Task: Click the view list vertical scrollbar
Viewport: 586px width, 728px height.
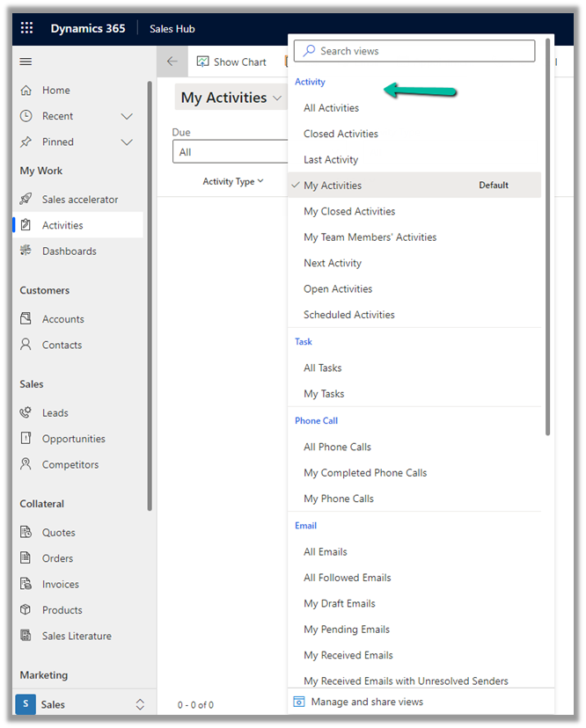Action: pos(548,264)
